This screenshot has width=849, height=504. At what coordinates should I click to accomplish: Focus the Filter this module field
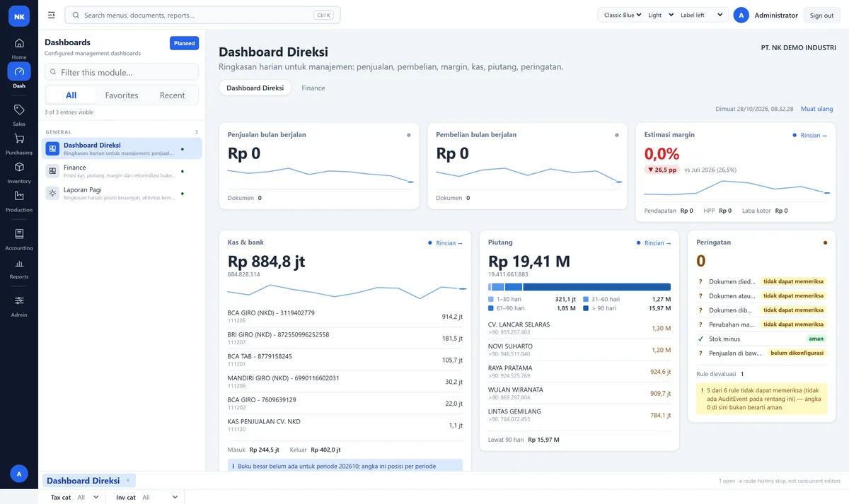122,72
